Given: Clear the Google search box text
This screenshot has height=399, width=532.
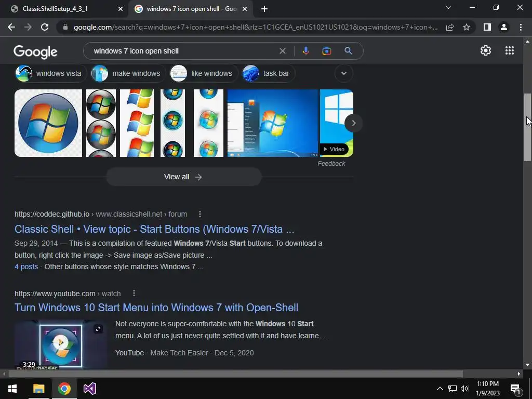Looking at the screenshot, I should pos(282,51).
